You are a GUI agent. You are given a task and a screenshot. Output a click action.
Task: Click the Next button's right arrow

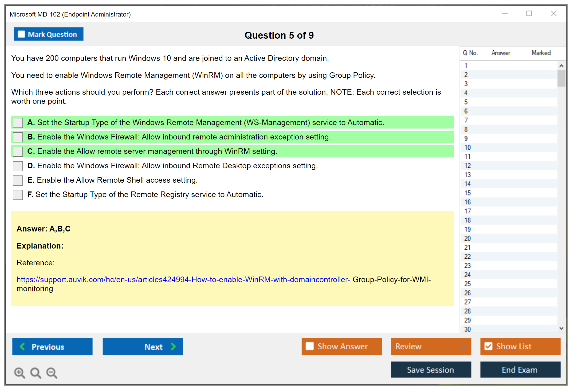173,346
